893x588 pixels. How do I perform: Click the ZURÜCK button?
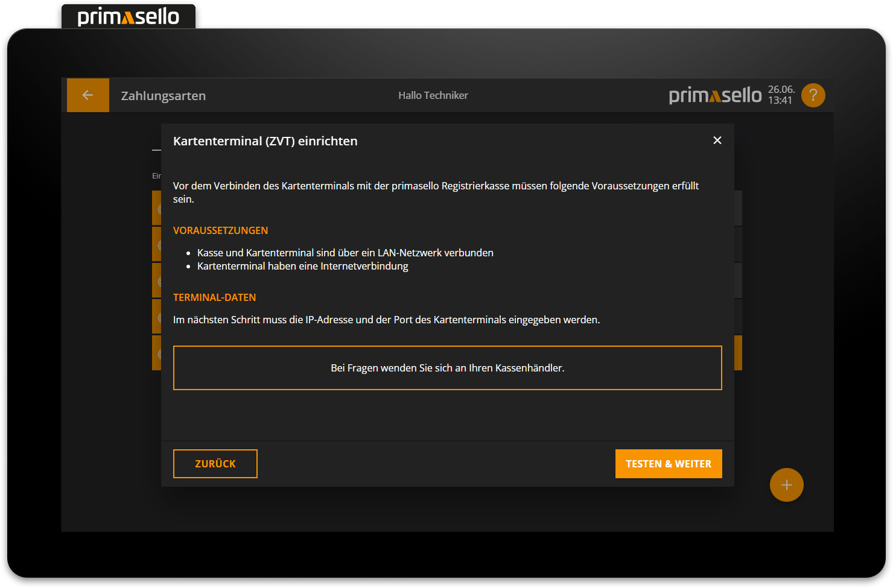click(x=215, y=463)
